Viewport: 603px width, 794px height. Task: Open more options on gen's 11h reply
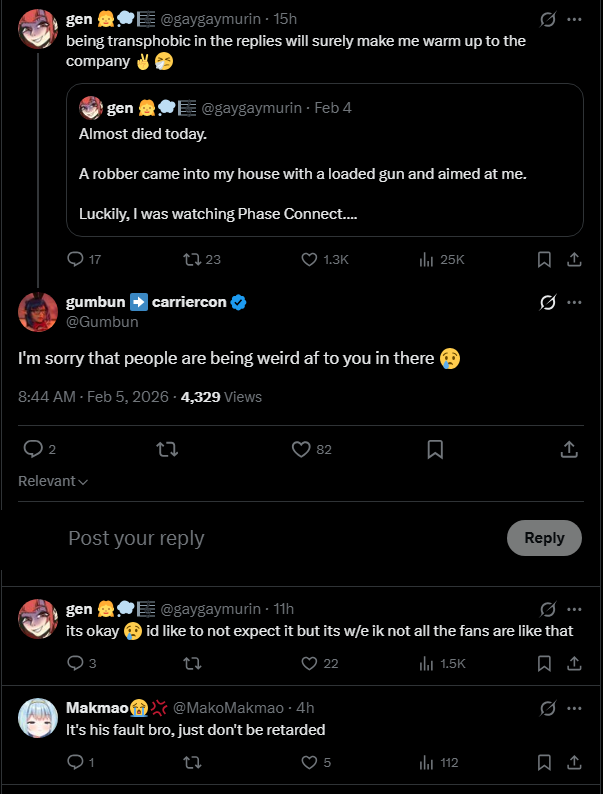coord(574,609)
